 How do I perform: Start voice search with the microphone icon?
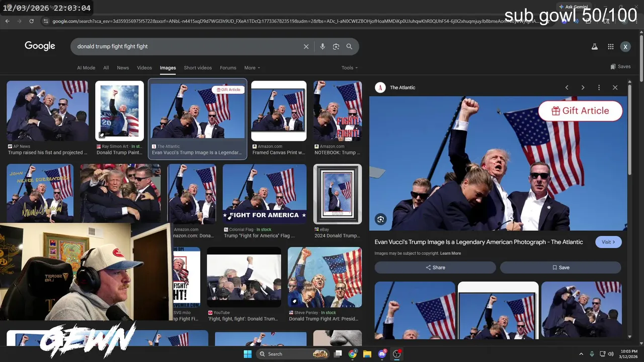pos(323,46)
